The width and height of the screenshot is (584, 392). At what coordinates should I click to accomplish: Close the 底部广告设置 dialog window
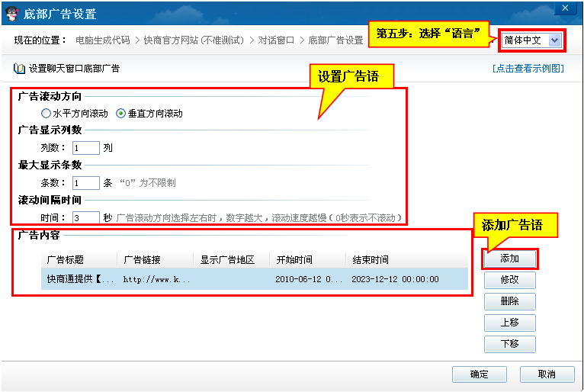point(564,8)
